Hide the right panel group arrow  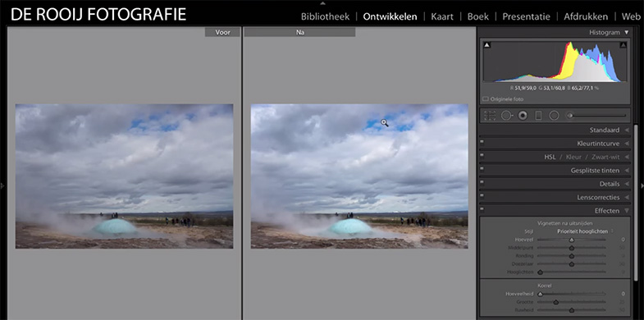[x=642, y=186]
